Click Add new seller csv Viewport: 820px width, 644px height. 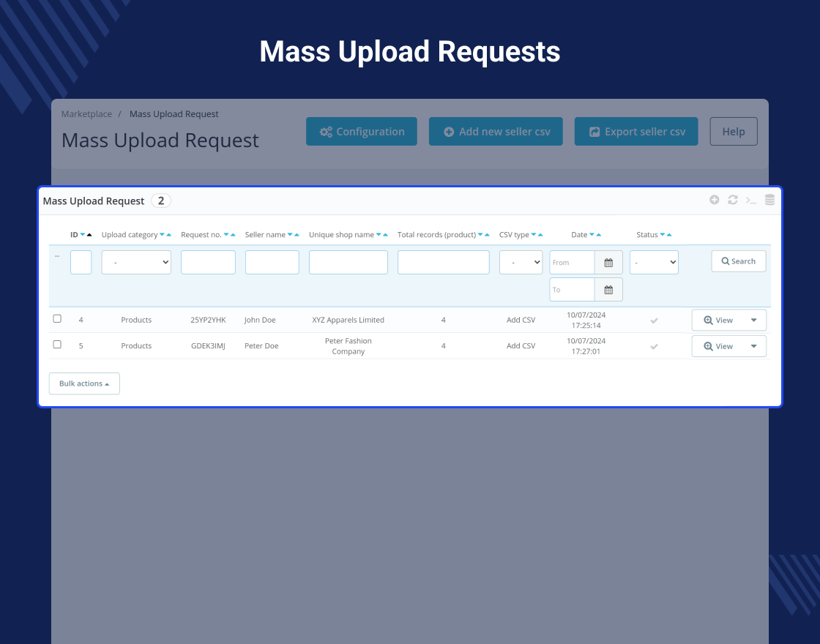496,132
